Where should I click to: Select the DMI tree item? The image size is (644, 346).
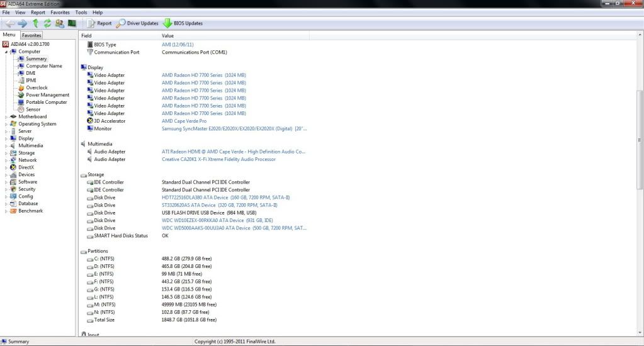point(30,73)
